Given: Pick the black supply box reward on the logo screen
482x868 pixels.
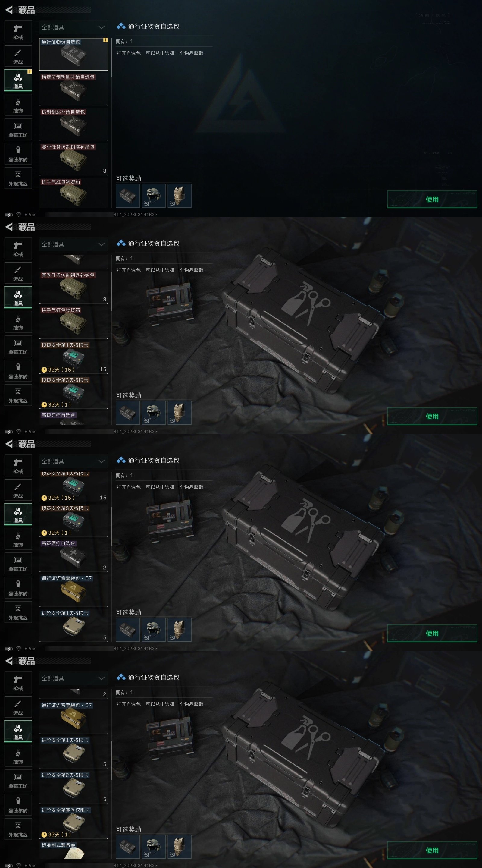Looking at the screenshot, I should click(x=128, y=195).
